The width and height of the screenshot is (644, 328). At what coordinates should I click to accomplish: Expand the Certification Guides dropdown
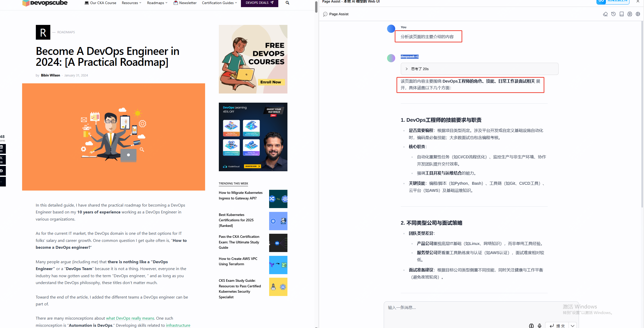[219, 3]
